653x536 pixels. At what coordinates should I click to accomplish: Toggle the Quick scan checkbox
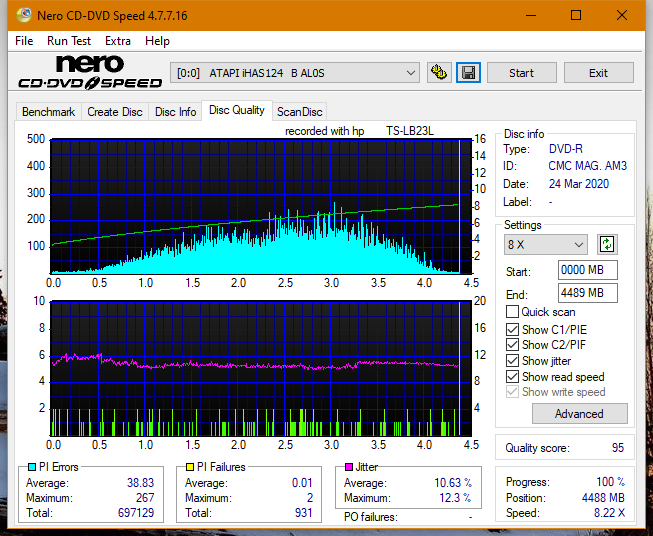[512, 312]
